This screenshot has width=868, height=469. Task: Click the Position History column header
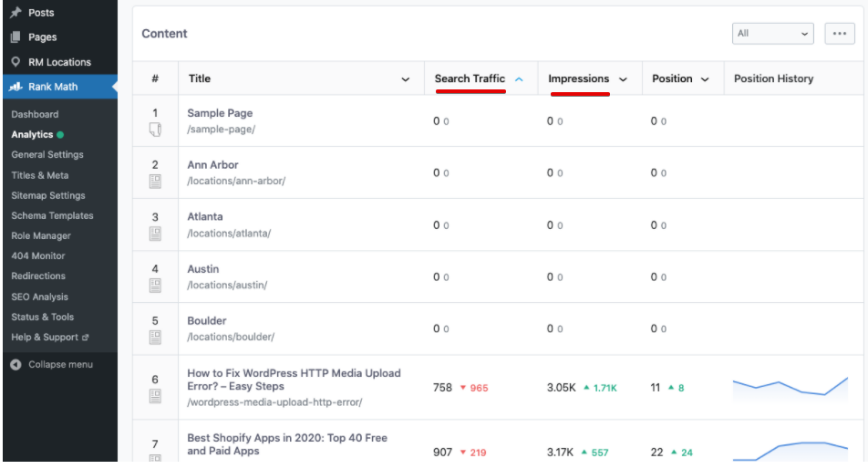(x=773, y=78)
